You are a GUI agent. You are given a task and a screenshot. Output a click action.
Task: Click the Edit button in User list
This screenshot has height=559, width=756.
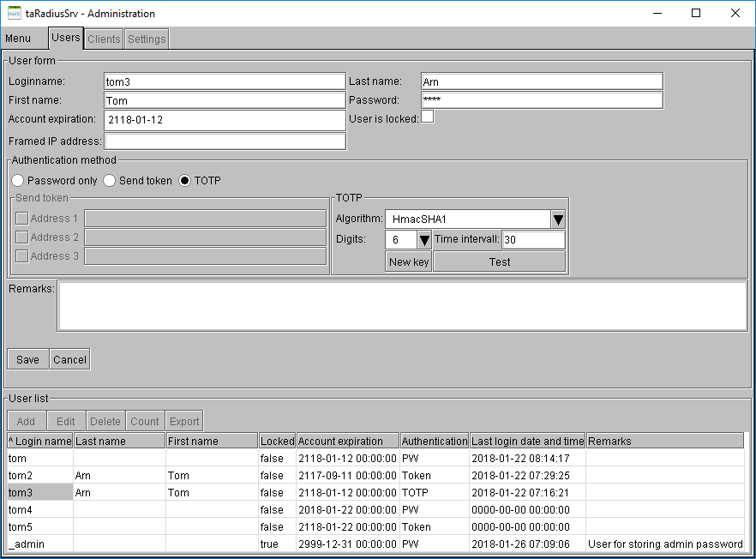[x=65, y=421]
